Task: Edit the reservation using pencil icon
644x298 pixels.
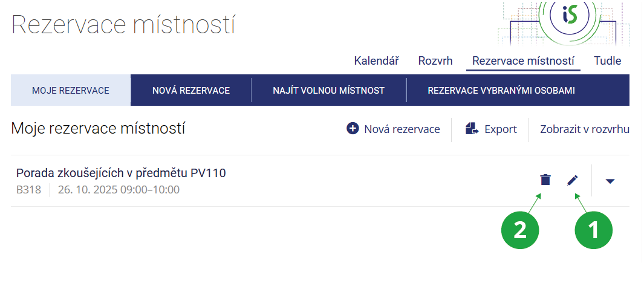Action: tap(573, 180)
